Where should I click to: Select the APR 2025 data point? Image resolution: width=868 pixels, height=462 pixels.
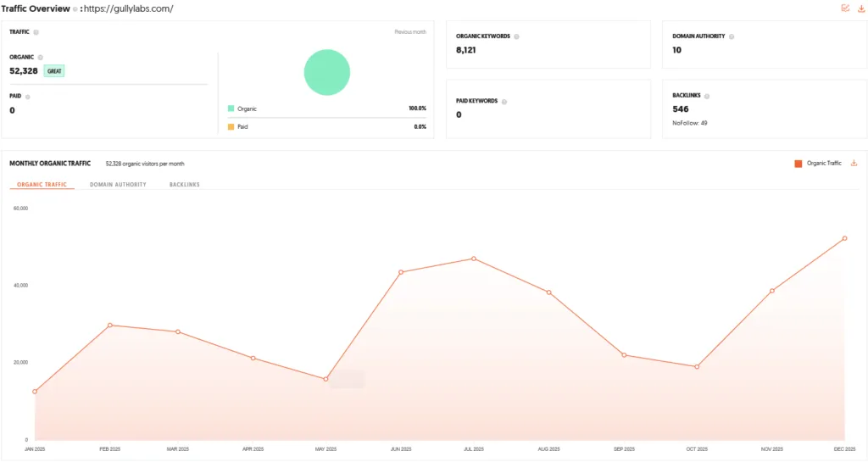tap(253, 359)
